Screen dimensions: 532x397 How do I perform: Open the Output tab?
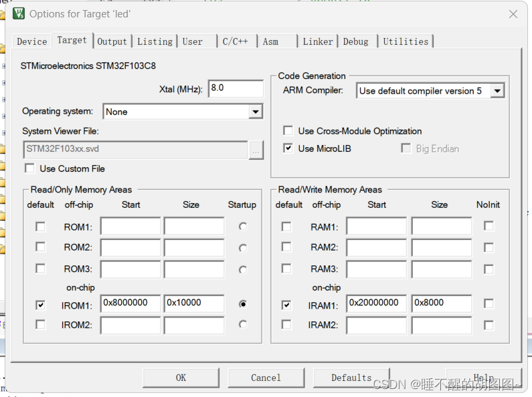point(112,41)
